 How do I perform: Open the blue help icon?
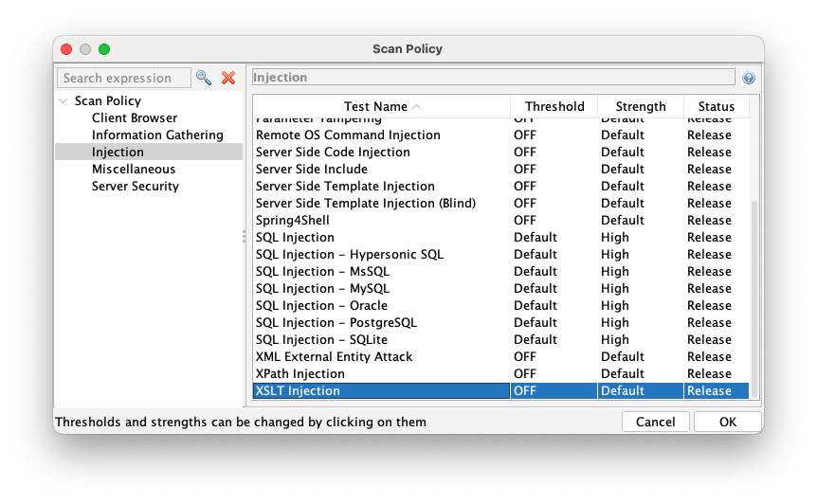[749, 78]
